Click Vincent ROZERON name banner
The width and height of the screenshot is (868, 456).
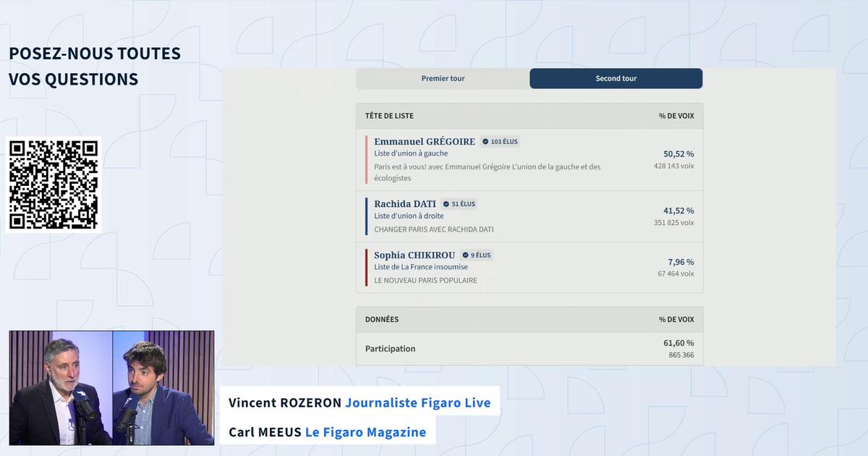(359, 402)
